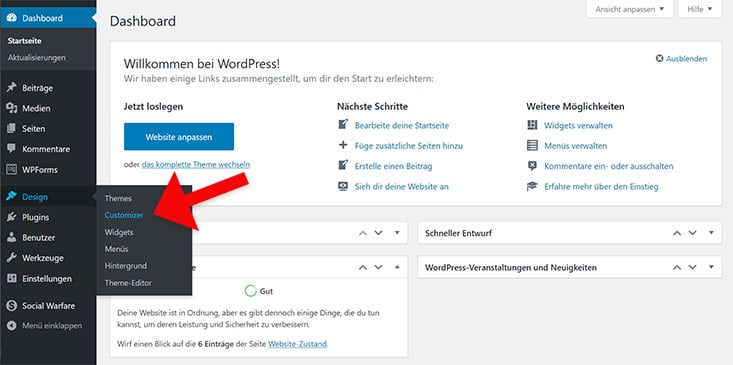Click the menu icon beside Menüs verwalten
This screenshot has height=365, width=733.
(532, 145)
